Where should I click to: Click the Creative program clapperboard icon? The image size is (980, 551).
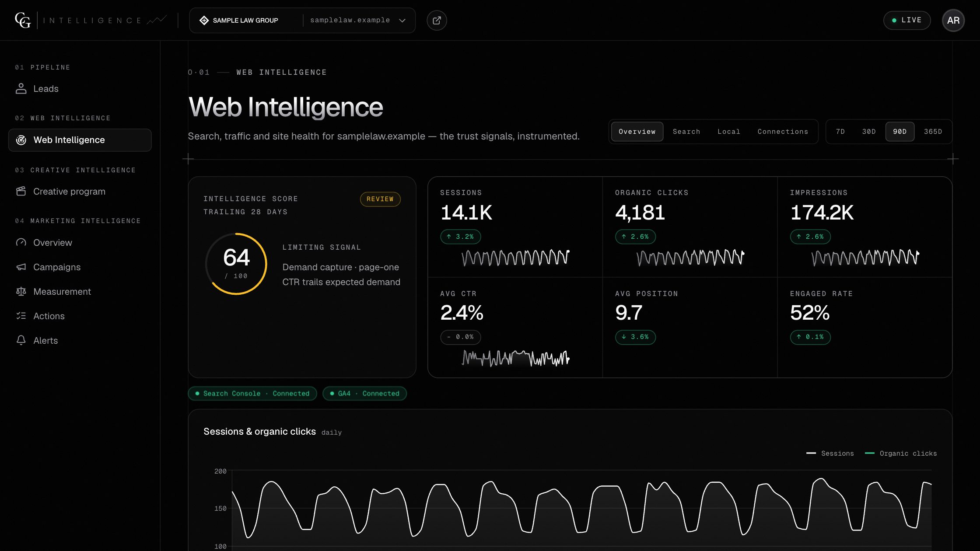point(21,191)
